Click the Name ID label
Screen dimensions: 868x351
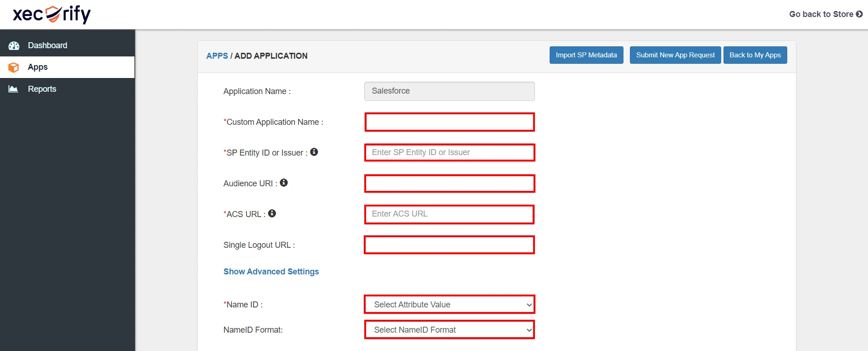(243, 305)
